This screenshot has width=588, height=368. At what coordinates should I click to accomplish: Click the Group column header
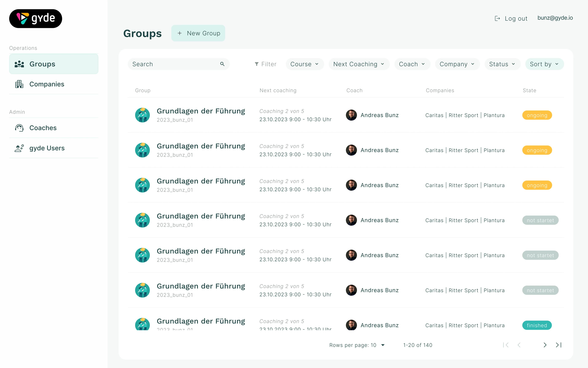(x=143, y=90)
